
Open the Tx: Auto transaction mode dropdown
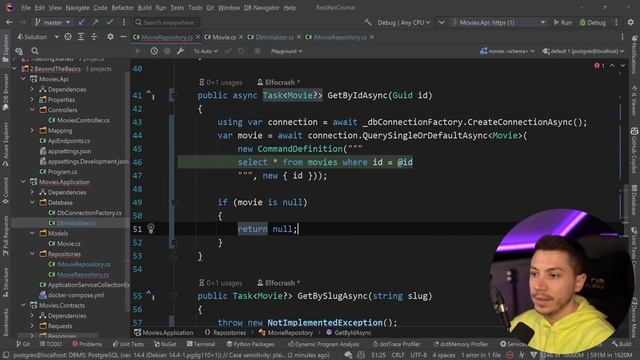[205, 51]
